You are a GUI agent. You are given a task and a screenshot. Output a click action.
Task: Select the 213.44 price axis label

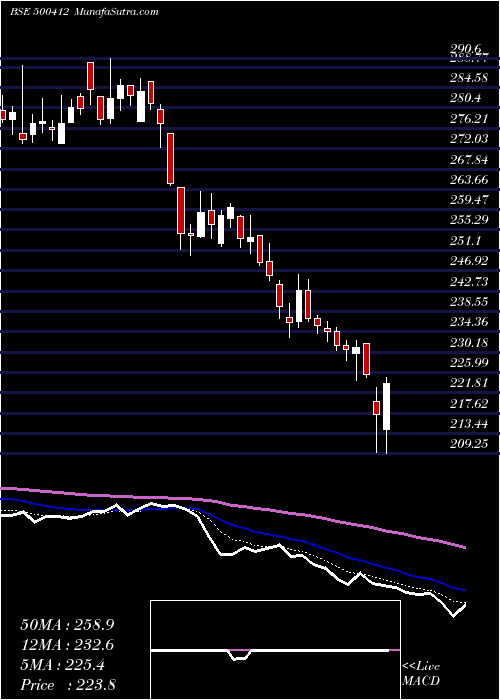pos(469,424)
